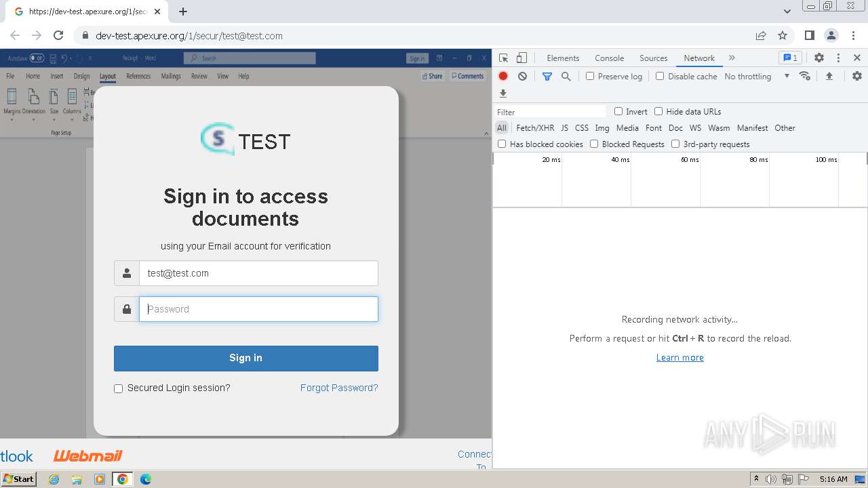This screenshot has height=488, width=868.
Task: Select the All request filter
Action: 502,127
